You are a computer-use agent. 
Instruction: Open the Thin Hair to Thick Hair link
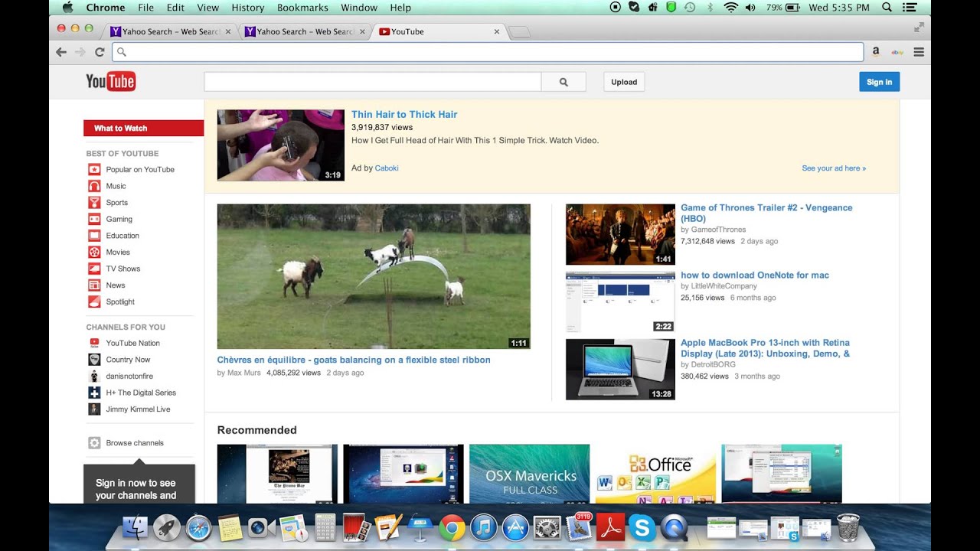tap(404, 114)
